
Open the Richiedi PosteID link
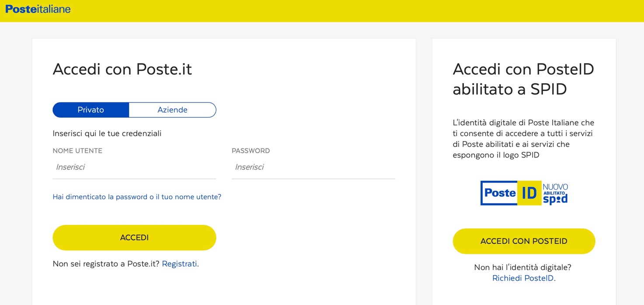point(522,277)
